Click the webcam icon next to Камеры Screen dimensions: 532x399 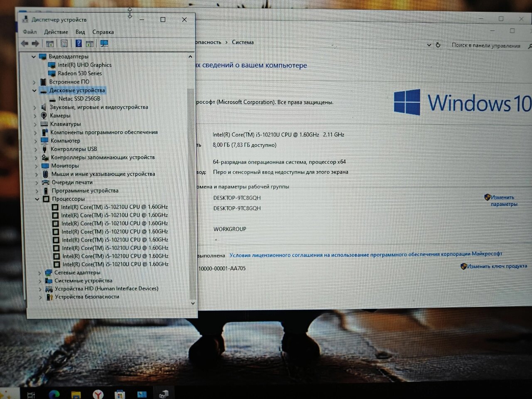pyautogui.click(x=44, y=116)
